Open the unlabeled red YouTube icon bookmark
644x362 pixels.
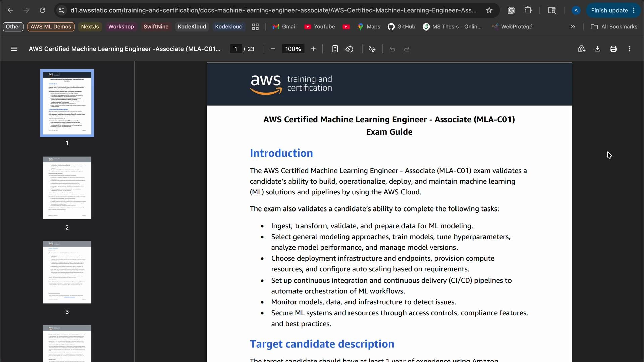coord(346,27)
